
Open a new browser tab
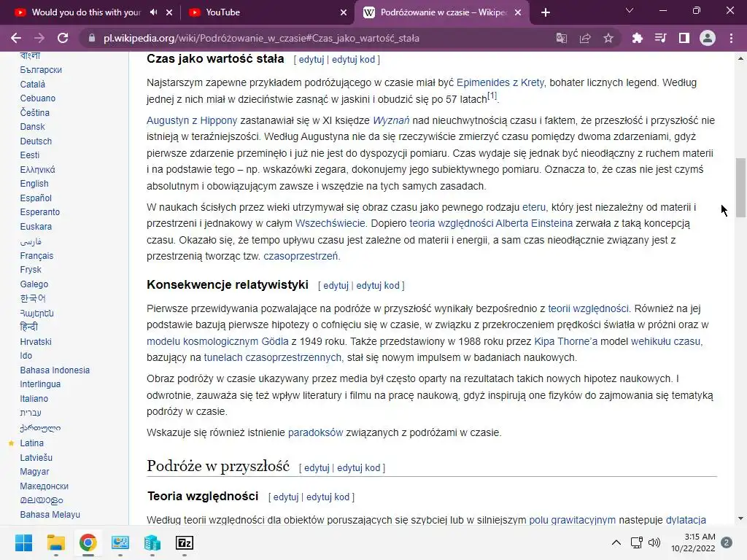tap(546, 12)
